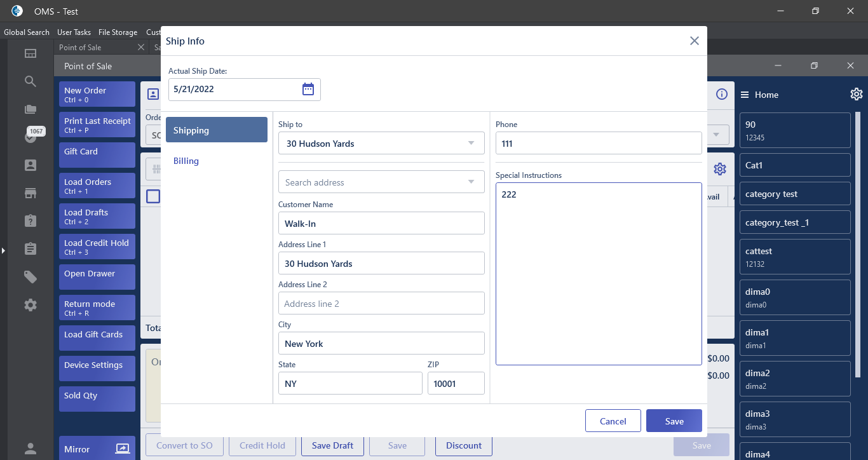868x460 pixels.
Task: Click the Discount button
Action: 464,445
